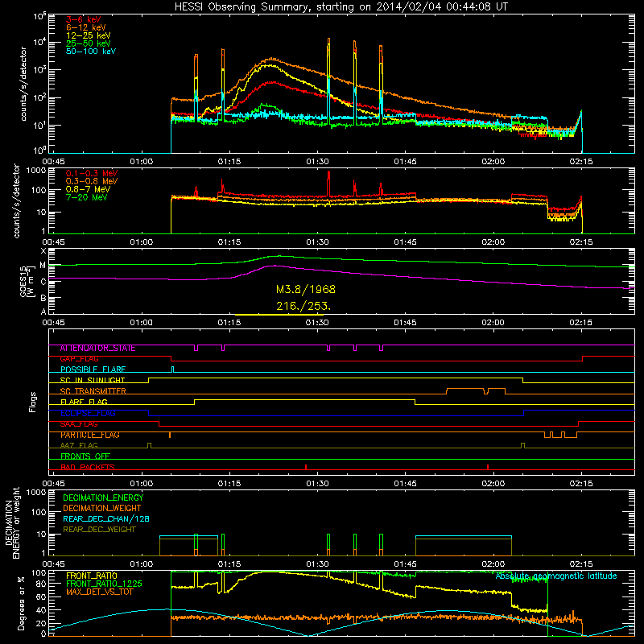This screenshot has height=644, width=644.
Task: Click the POSSIBLE_FLARE flag label
Action: click(x=93, y=369)
